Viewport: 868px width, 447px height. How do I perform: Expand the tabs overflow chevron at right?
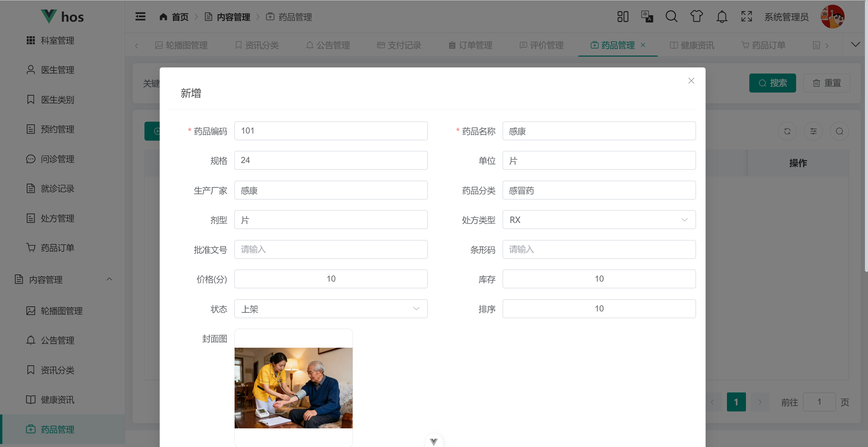pos(855,45)
